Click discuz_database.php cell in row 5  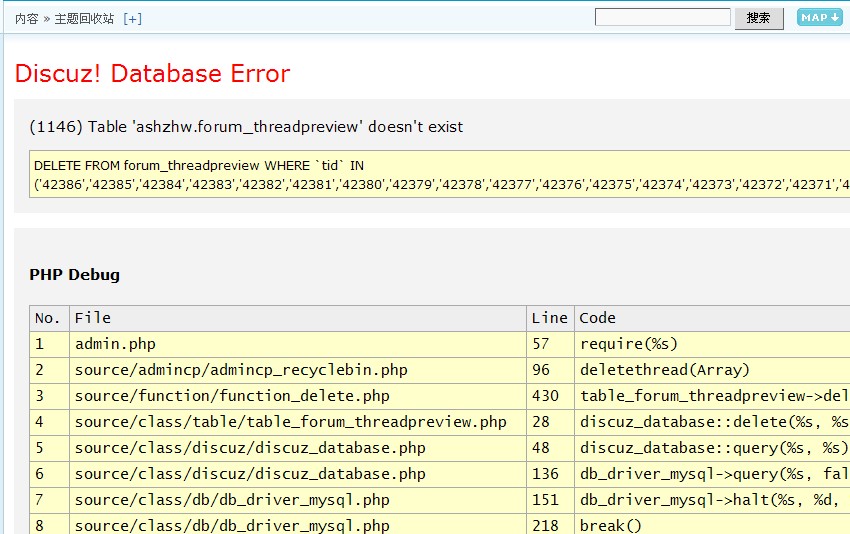tap(298, 448)
